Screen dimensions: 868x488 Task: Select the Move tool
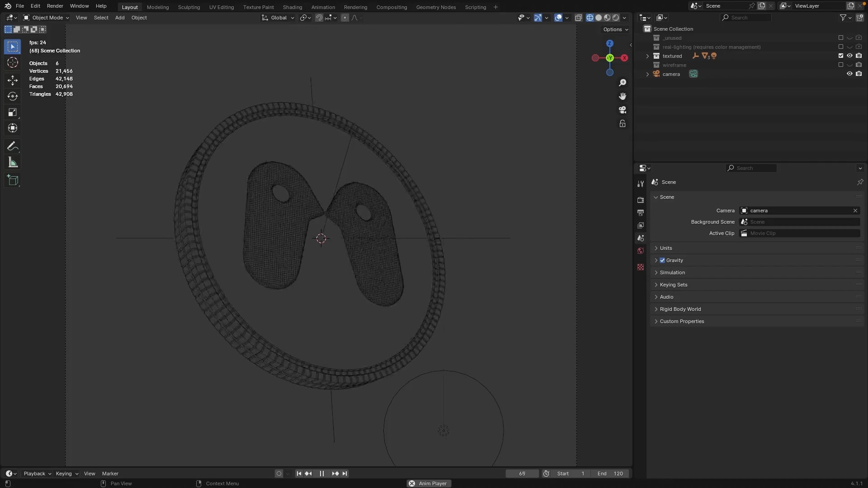tap(13, 80)
